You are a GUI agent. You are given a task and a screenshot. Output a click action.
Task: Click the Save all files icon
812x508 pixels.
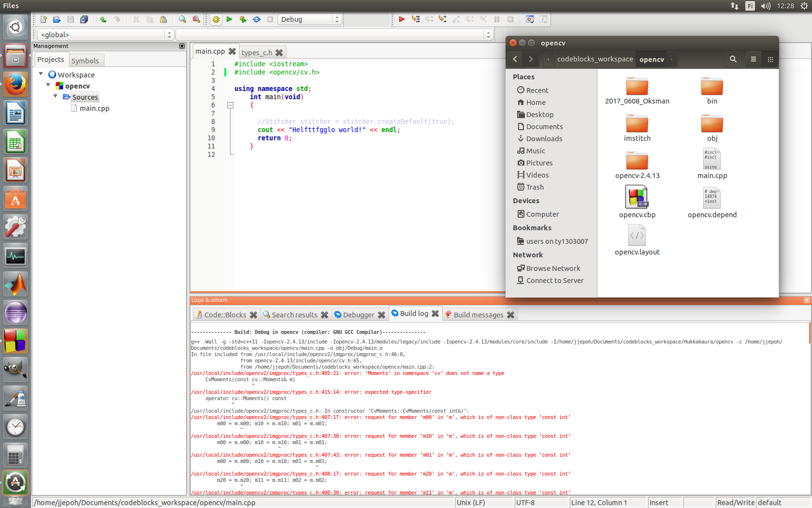[x=84, y=19]
